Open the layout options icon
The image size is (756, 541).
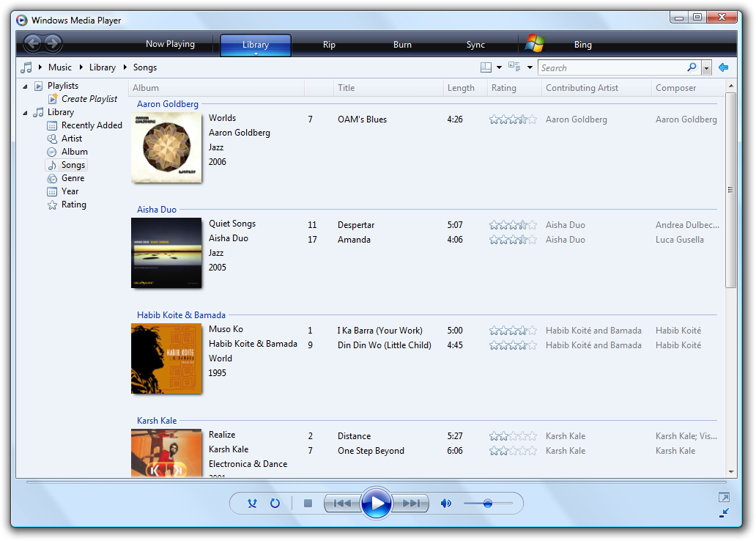[486, 67]
